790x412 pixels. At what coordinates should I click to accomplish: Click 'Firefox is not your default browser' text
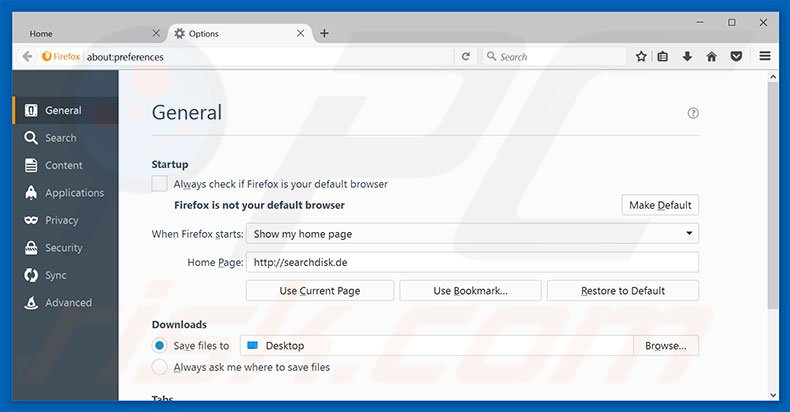click(x=259, y=205)
